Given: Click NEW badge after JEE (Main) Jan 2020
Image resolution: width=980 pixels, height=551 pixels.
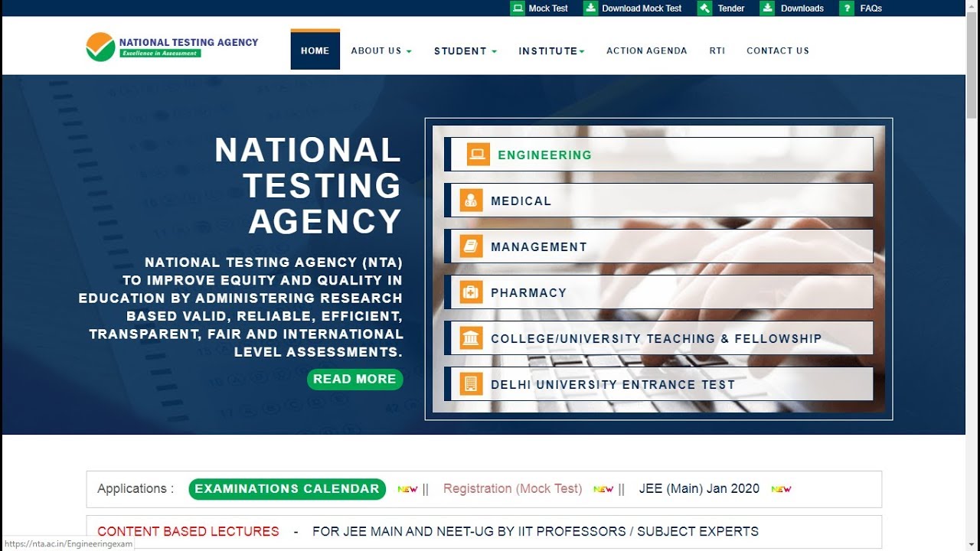Looking at the screenshot, I should click(781, 489).
